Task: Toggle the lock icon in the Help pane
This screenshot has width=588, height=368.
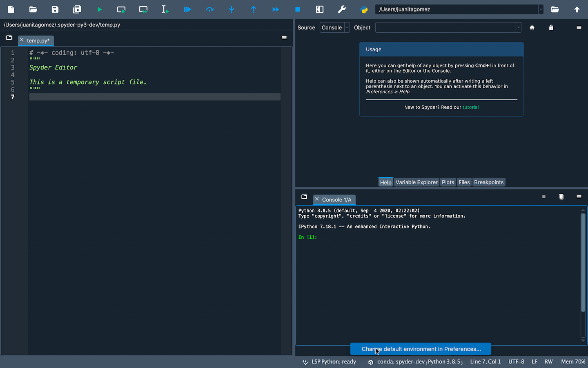Action: (x=551, y=27)
